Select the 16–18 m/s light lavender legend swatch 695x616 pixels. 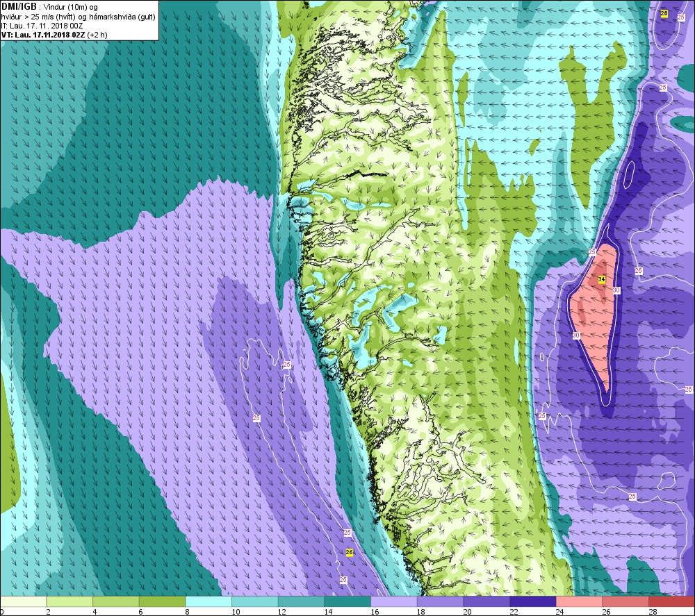tap(393, 601)
